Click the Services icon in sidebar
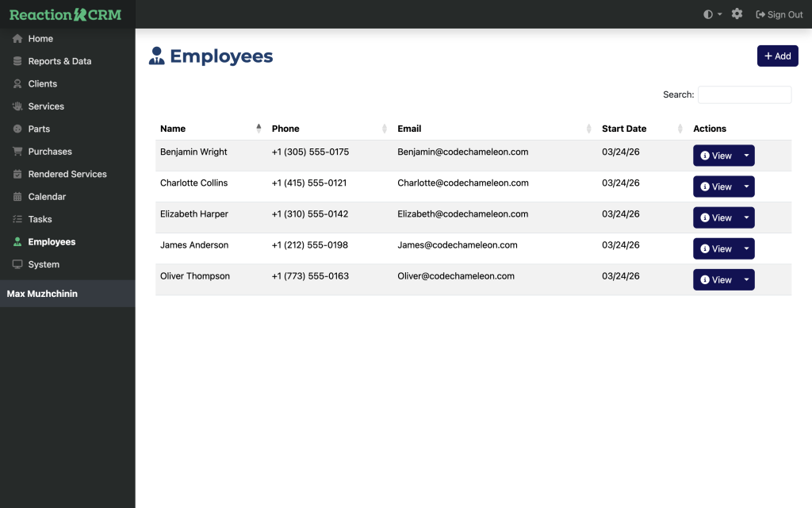The image size is (812, 508). [17, 106]
